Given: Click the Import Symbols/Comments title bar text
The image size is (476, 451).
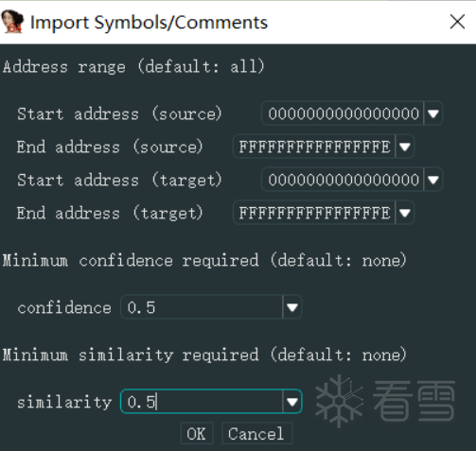Looking at the screenshot, I should tap(149, 23).
